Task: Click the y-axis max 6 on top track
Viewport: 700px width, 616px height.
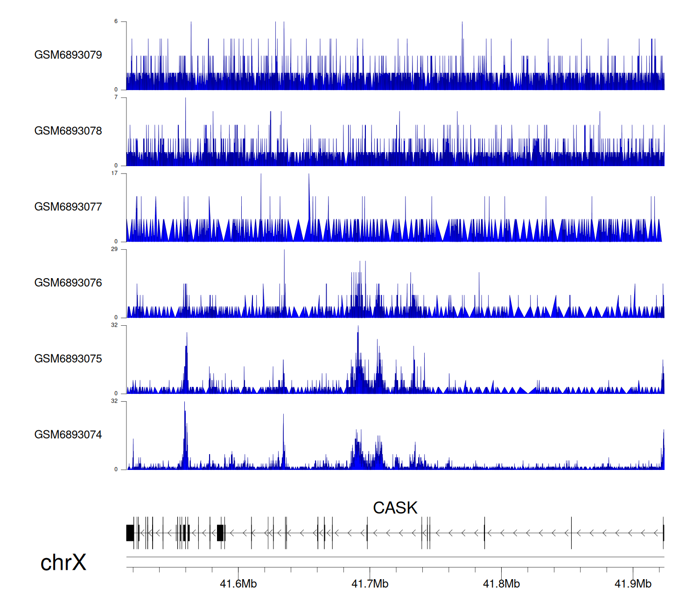Action: [x=116, y=21]
